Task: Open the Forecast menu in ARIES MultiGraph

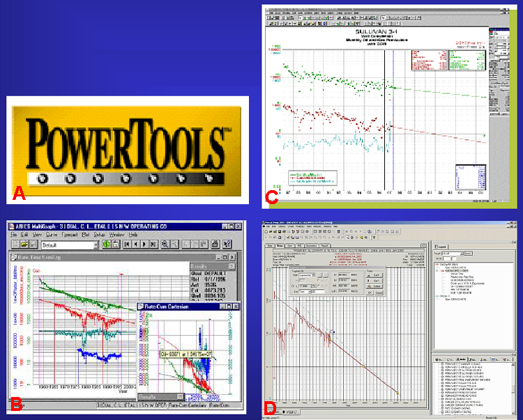Action: coord(68,235)
